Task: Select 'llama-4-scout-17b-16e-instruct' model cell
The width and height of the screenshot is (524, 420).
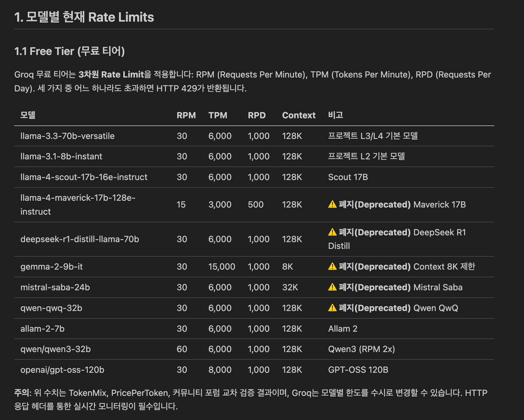Action: coord(84,177)
